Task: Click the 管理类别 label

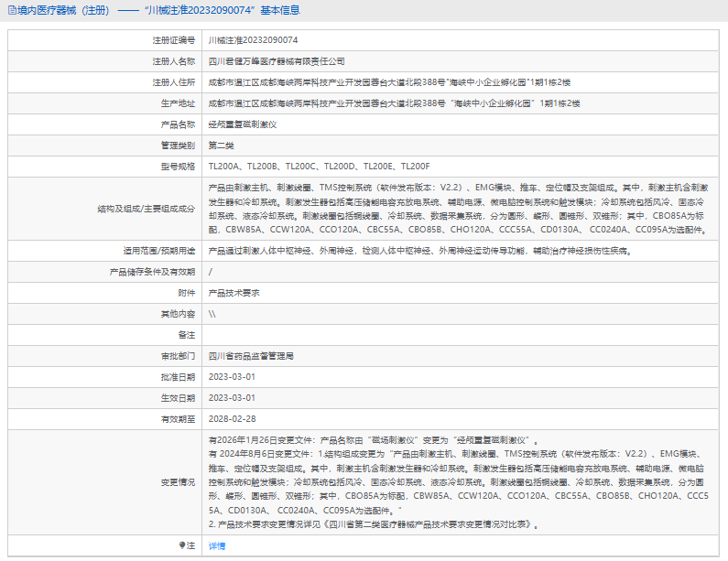Action: 178,146
